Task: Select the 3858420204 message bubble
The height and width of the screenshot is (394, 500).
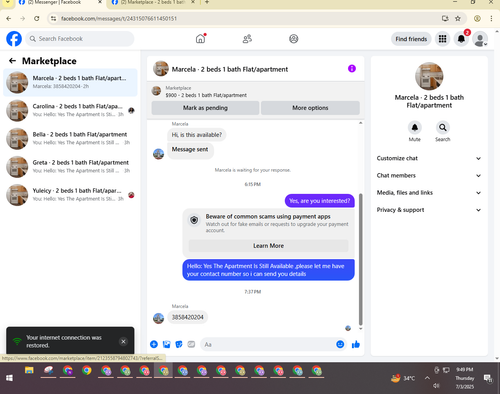Action: tap(187, 317)
